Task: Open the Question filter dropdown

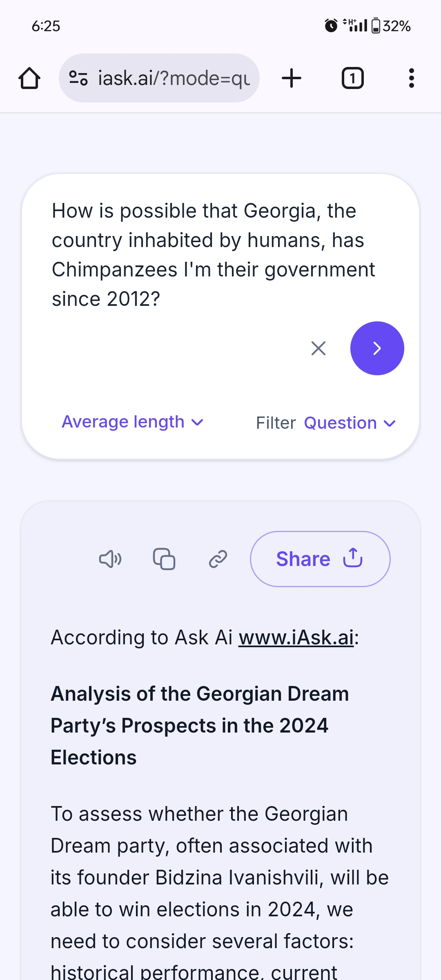Action: (x=350, y=423)
